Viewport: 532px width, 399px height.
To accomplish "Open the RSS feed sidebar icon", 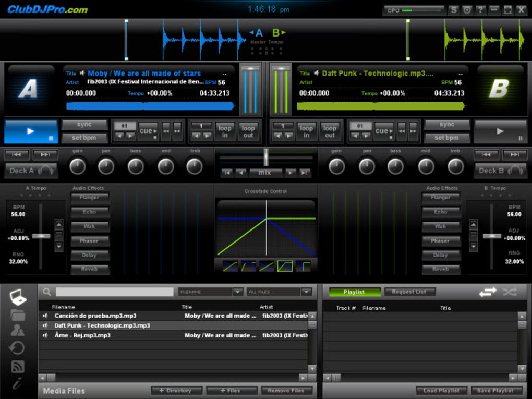I will [18, 367].
